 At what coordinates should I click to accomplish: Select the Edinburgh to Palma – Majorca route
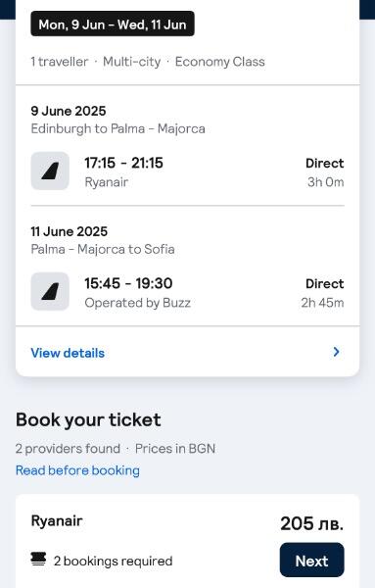(118, 128)
